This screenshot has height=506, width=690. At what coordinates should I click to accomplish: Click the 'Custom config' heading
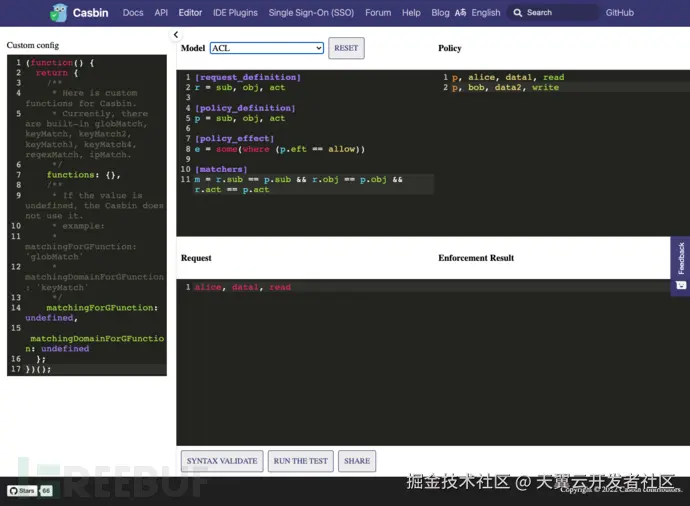33,45
